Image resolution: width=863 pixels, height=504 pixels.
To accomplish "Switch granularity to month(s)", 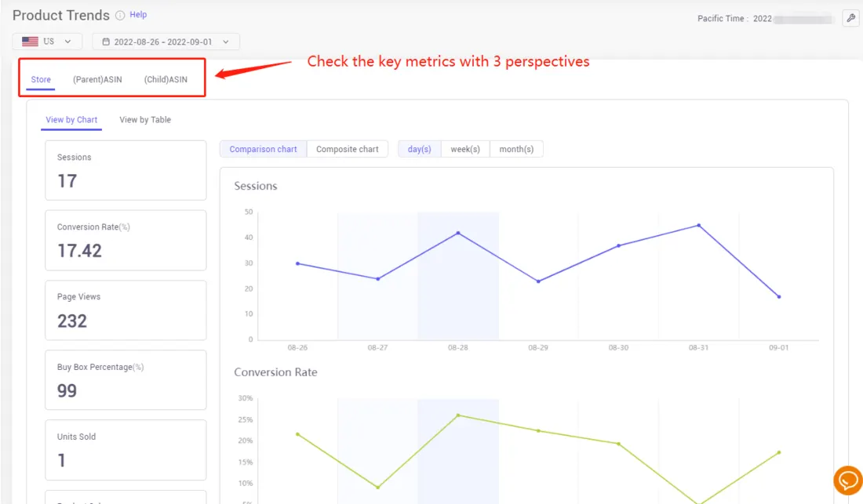I will [x=516, y=148].
